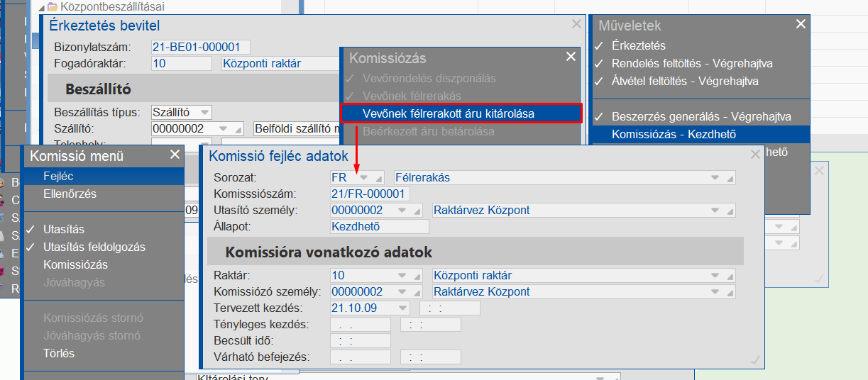868x380 pixels.
Task: Click 'Beérkezett áru betárolása' menu entry
Action: [428, 131]
